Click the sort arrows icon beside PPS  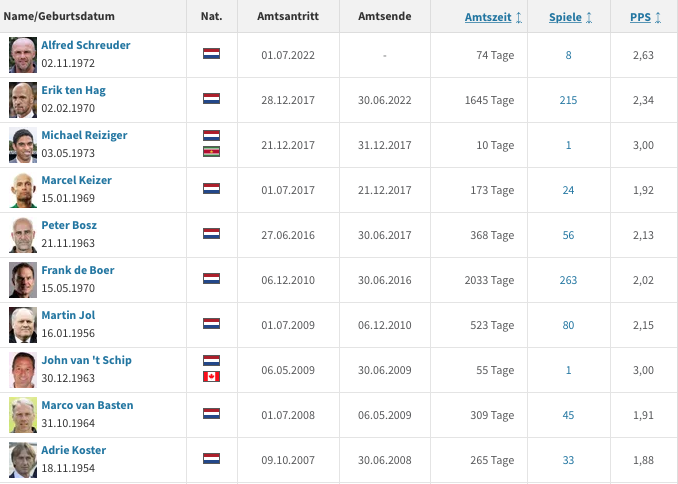point(658,17)
